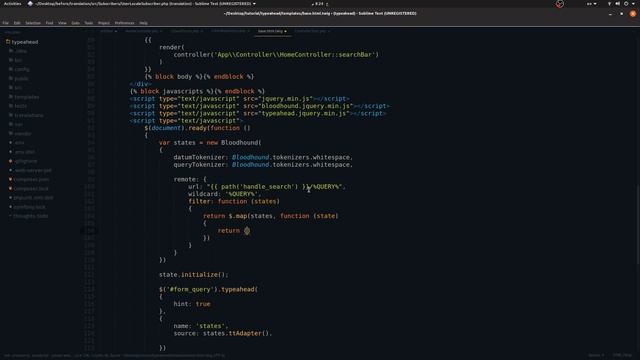This screenshot has height=360, width=640.
Task: Click the Spaces indentation setting in status bar
Action: coord(596,355)
